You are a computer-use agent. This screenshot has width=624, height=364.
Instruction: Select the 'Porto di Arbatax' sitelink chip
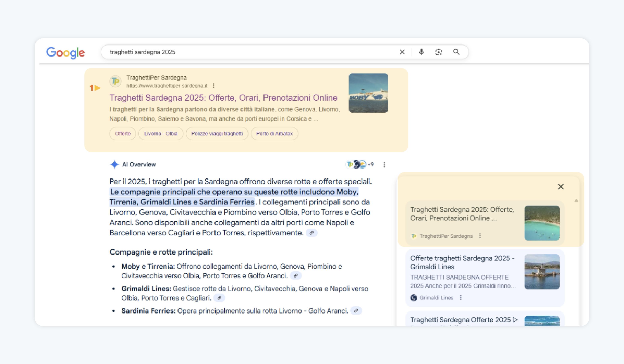[x=275, y=134]
